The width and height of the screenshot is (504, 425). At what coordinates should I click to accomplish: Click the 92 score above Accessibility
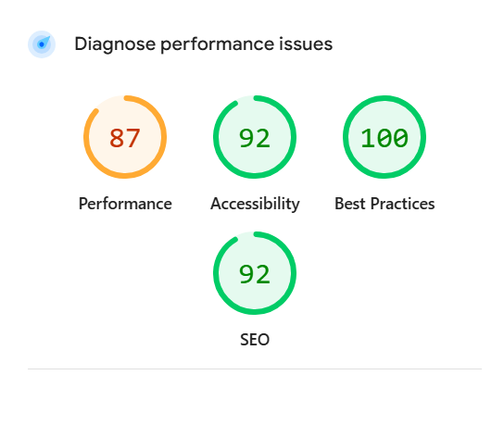(x=255, y=138)
